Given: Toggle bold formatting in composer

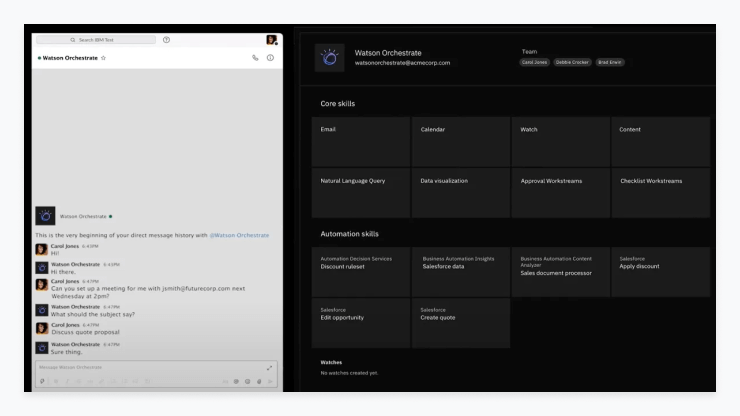Looking at the screenshot, I should pyautogui.click(x=56, y=381).
